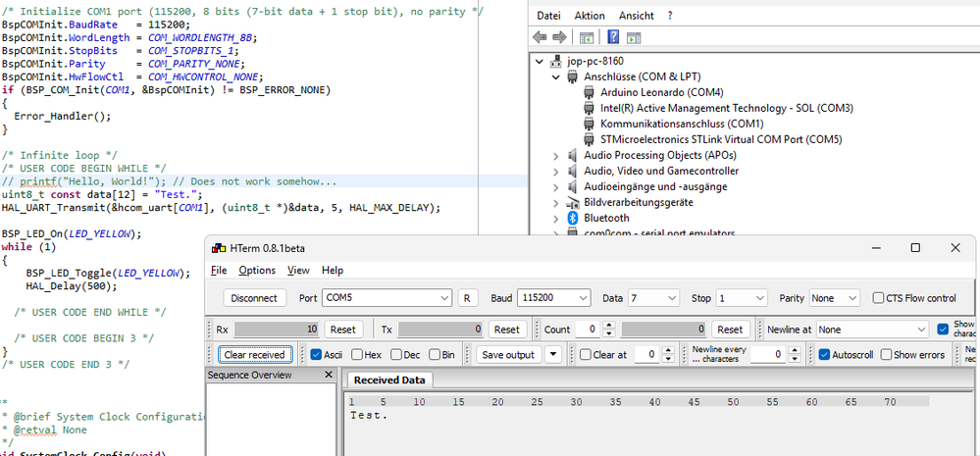Screen dimensions: 980x456
Task: Close the Sequence Overview panel
Action: click(331, 375)
